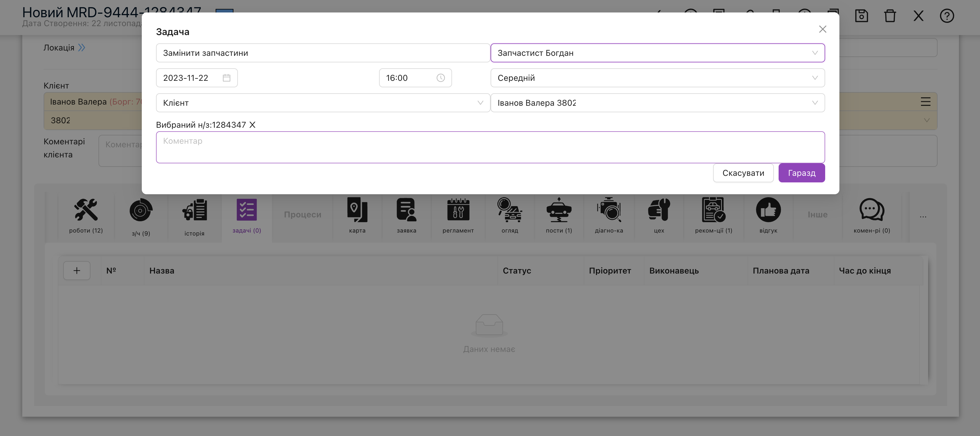Open the комен-рі (0) chat icon

point(871,210)
